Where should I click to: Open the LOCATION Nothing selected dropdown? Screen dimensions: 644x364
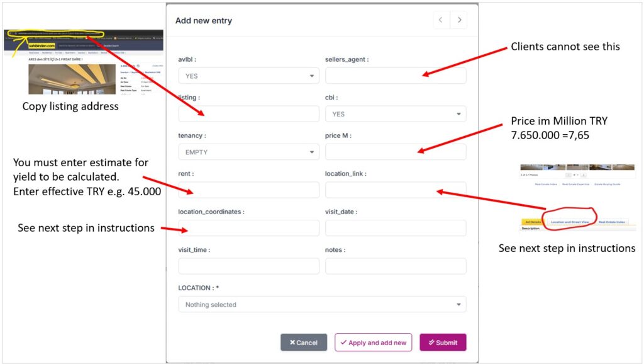pos(322,304)
